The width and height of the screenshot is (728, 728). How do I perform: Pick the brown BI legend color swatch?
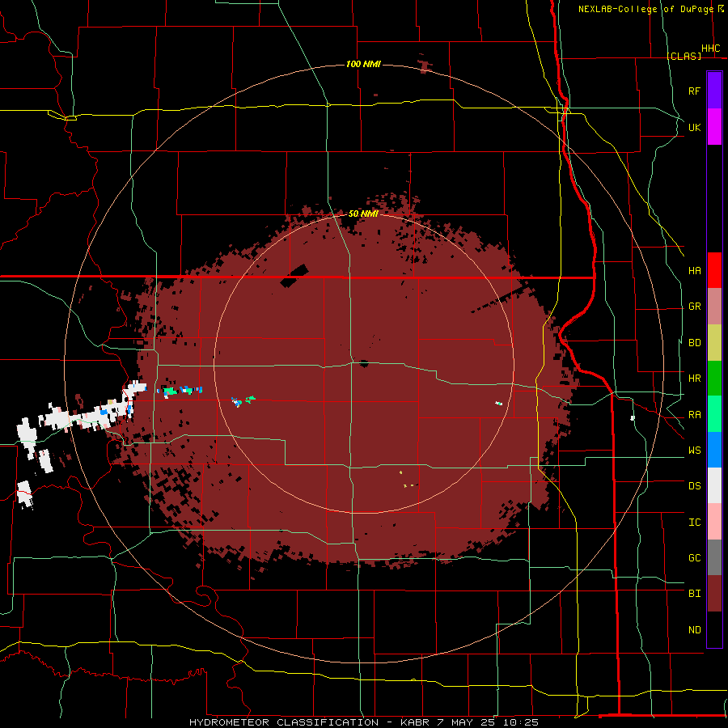pos(714,594)
